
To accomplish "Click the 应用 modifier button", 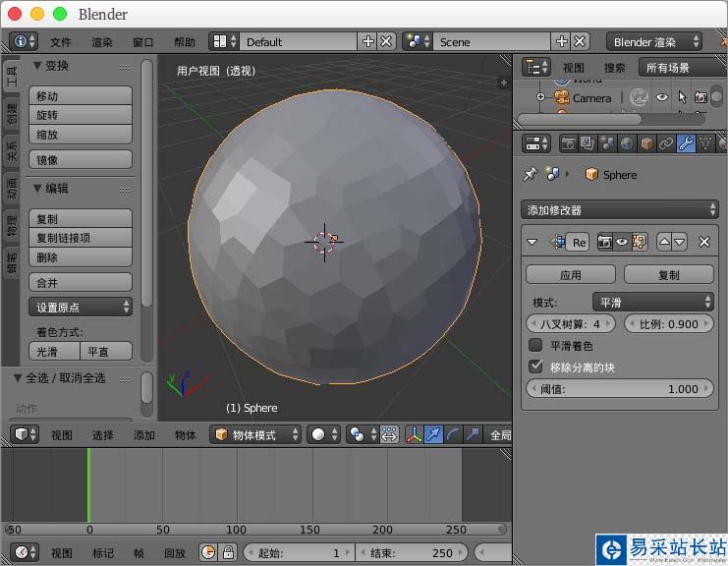I will tap(571, 274).
